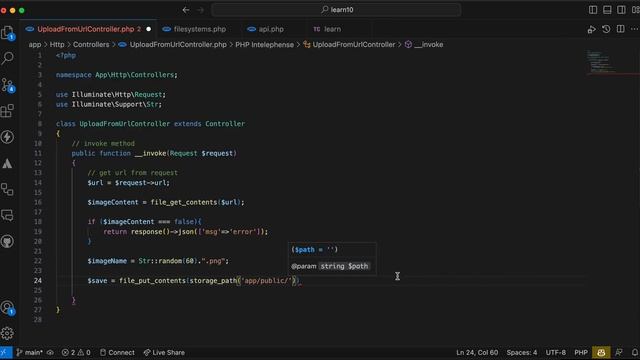Switch to filesystems.php tab
The height and width of the screenshot is (360, 640).
pos(200,29)
